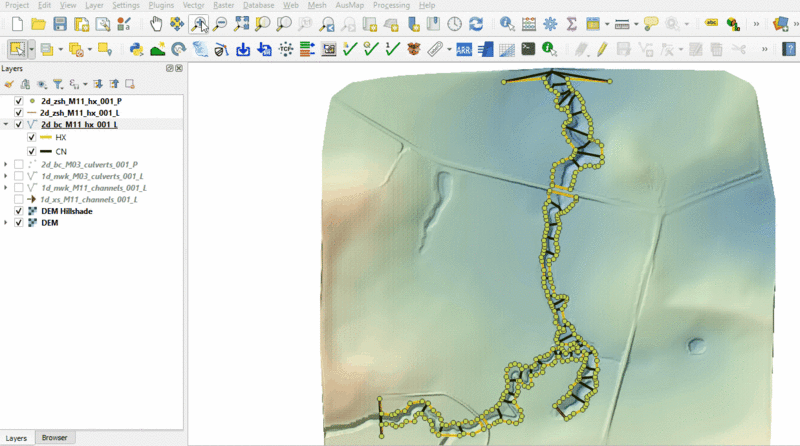Open the dropdown arrow beside Select Features tool
This screenshot has width=800, height=446.
32,47
